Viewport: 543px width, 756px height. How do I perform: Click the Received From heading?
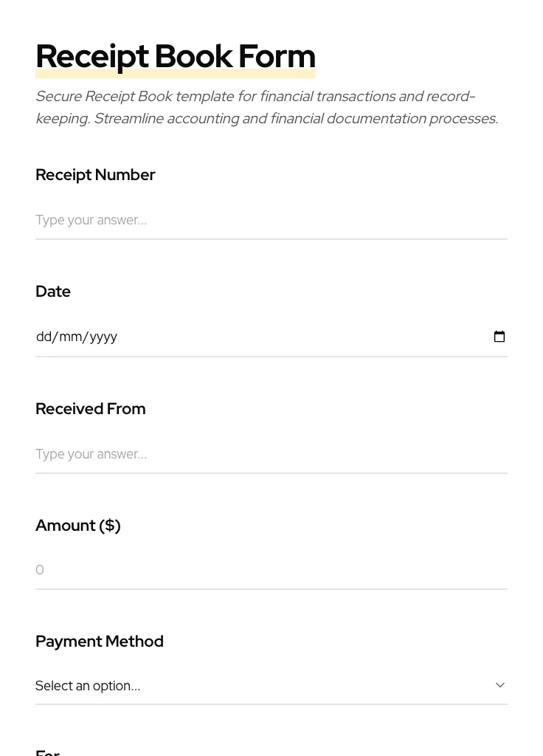point(90,408)
